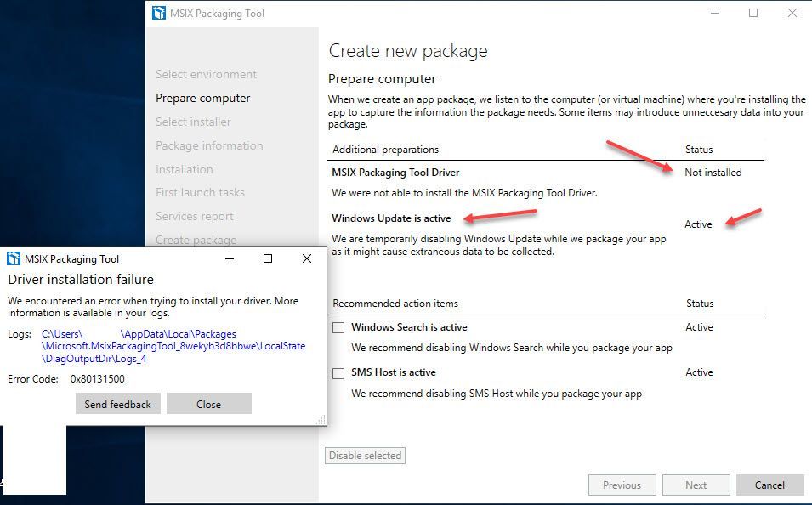
Task: Close the failure dialog with the X
Action: click(x=307, y=258)
